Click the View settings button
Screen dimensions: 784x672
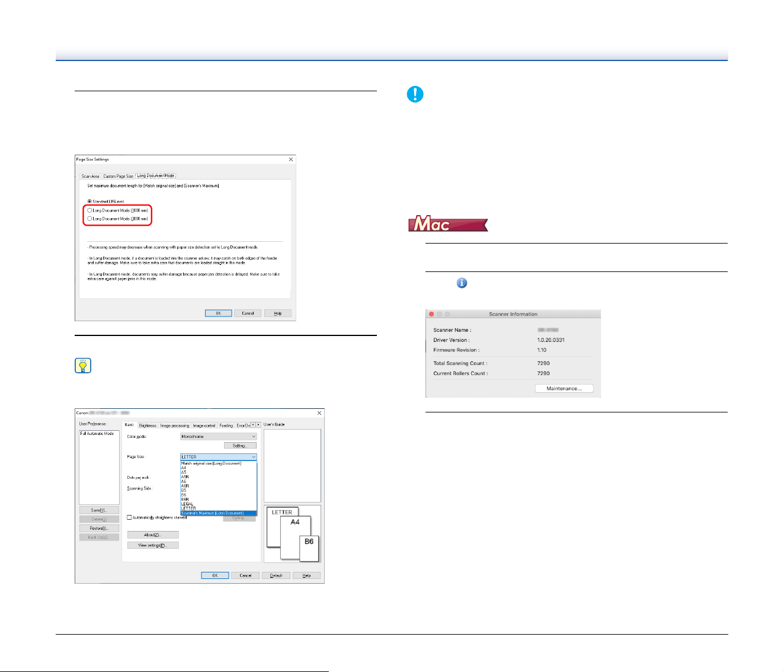point(153,545)
